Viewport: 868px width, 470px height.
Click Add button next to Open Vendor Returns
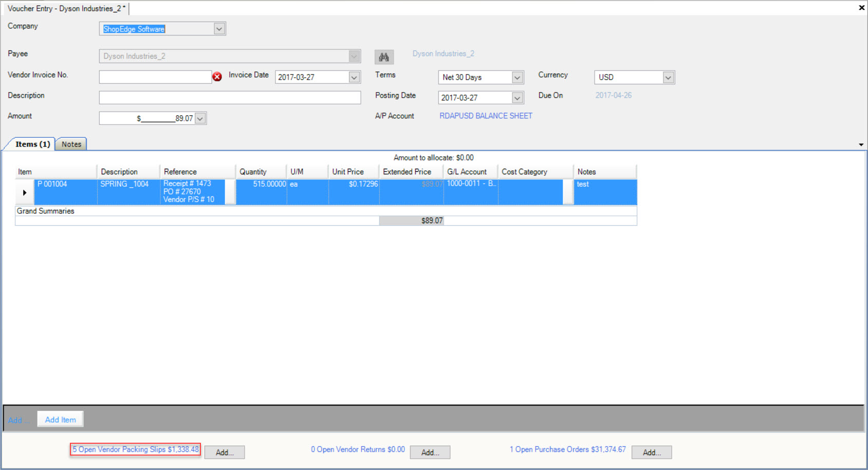tap(430, 453)
